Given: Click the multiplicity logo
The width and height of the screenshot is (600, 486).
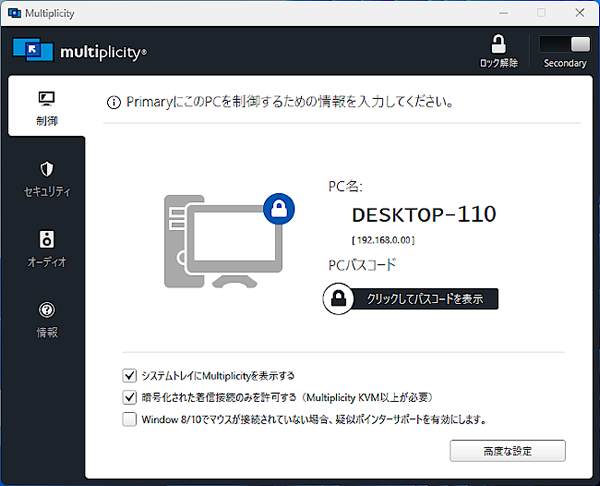Looking at the screenshot, I should (79, 50).
